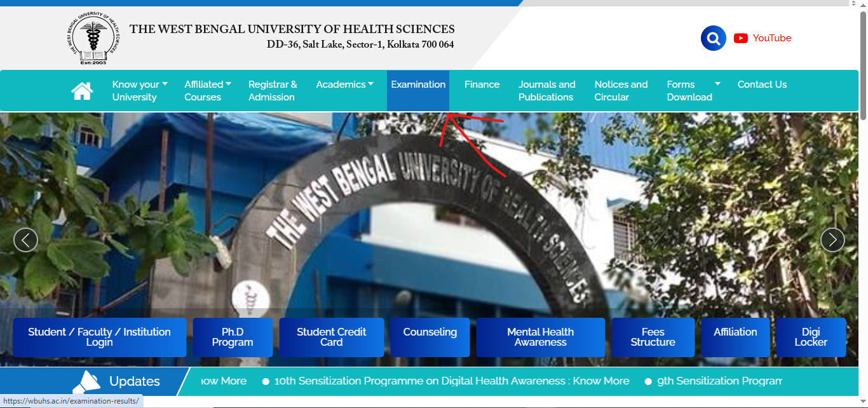Expand Affiliated Courses dropdown

tap(207, 91)
